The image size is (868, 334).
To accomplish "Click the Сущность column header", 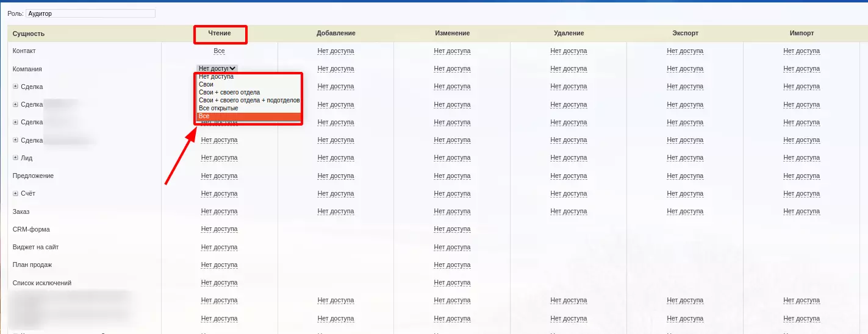I will [x=29, y=34].
